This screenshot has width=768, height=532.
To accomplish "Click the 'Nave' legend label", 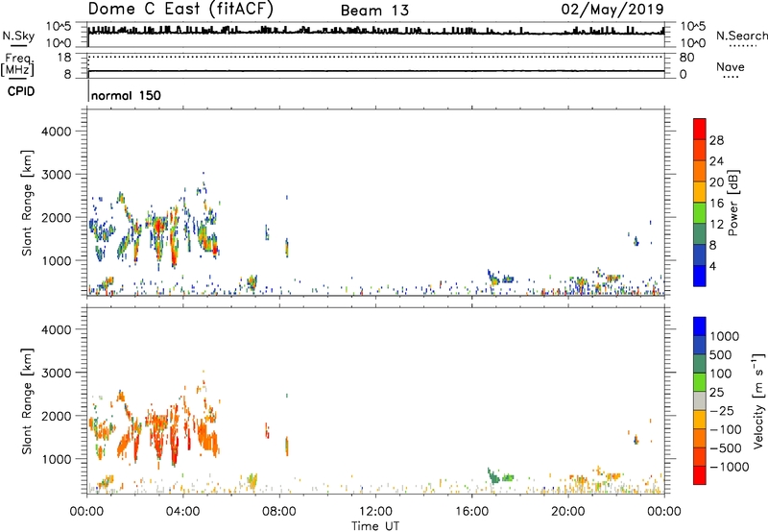I will (731, 66).
